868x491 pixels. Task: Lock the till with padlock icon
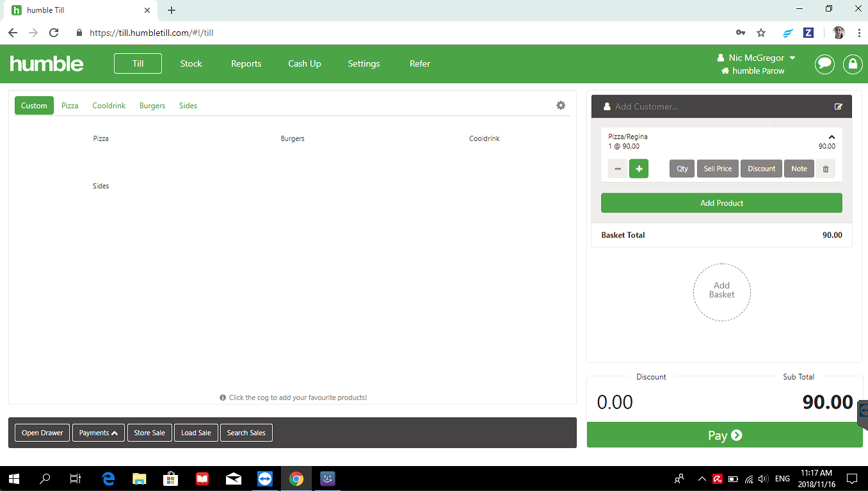[x=852, y=64]
